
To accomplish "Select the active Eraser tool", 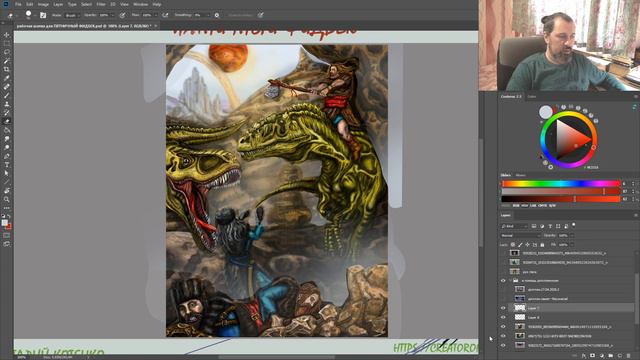I will pyautogui.click(x=7, y=121).
